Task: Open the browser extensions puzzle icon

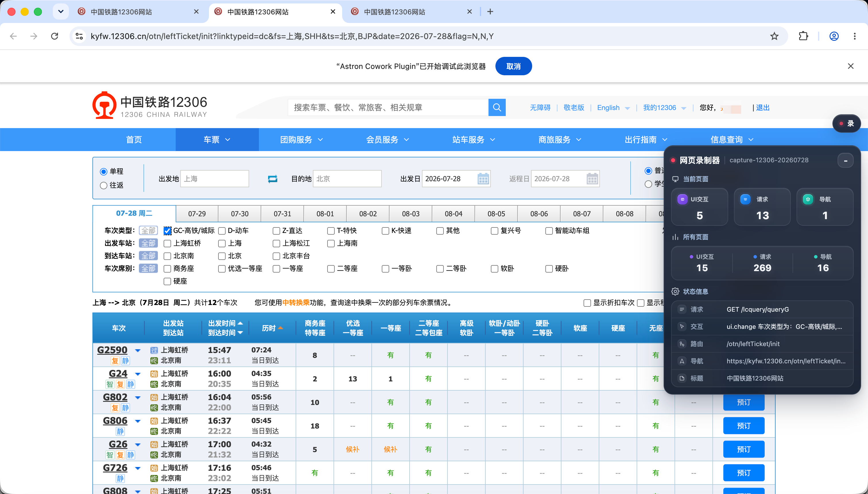Action: 803,36
